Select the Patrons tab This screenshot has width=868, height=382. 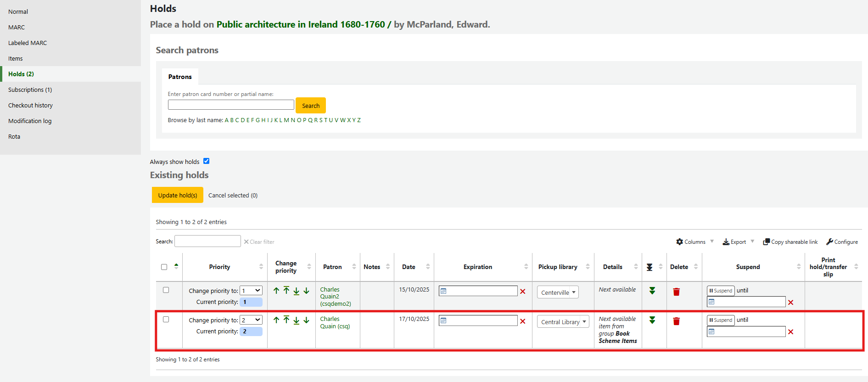click(180, 77)
